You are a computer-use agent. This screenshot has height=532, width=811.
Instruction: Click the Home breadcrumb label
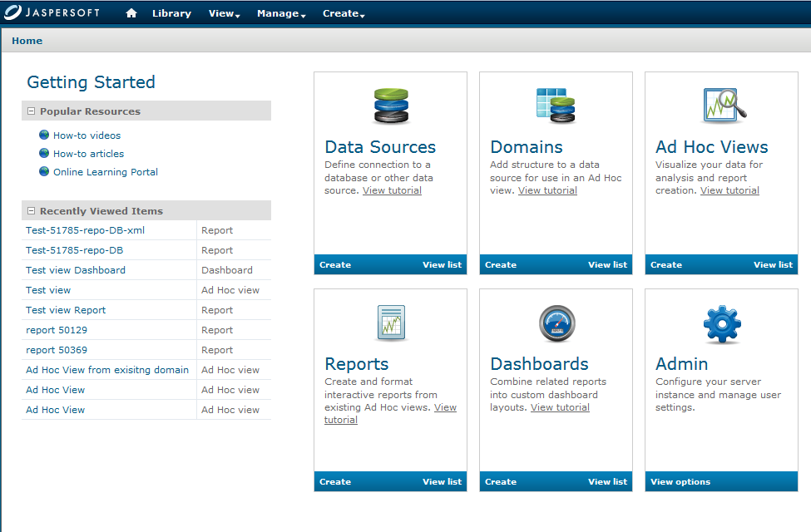(x=27, y=41)
